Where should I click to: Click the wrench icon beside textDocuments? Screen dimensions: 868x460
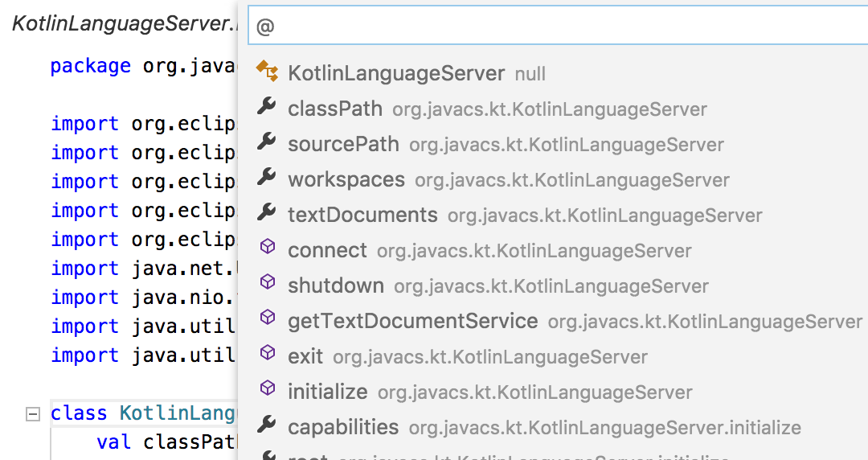267,212
